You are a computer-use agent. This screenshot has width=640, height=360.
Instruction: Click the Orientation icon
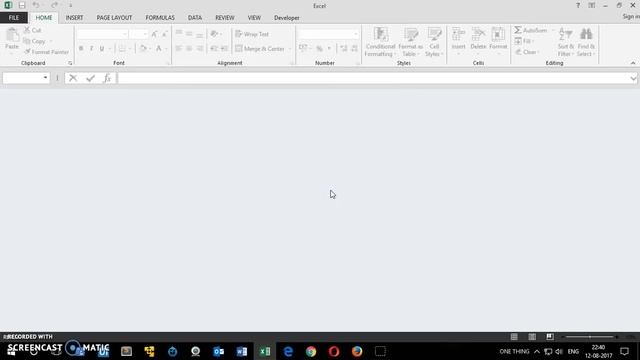(214, 34)
